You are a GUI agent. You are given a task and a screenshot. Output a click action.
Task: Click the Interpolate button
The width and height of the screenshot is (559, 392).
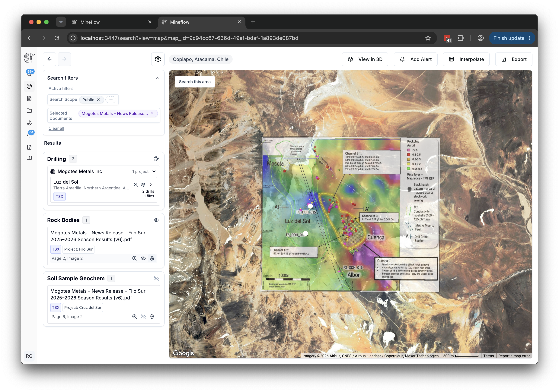click(x=466, y=59)
